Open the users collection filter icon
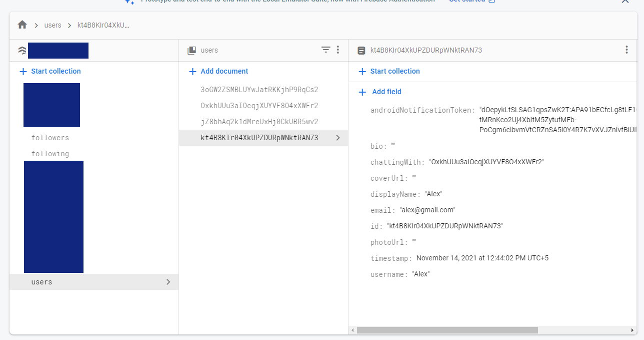The image size is (644, 340). (325, 50)
